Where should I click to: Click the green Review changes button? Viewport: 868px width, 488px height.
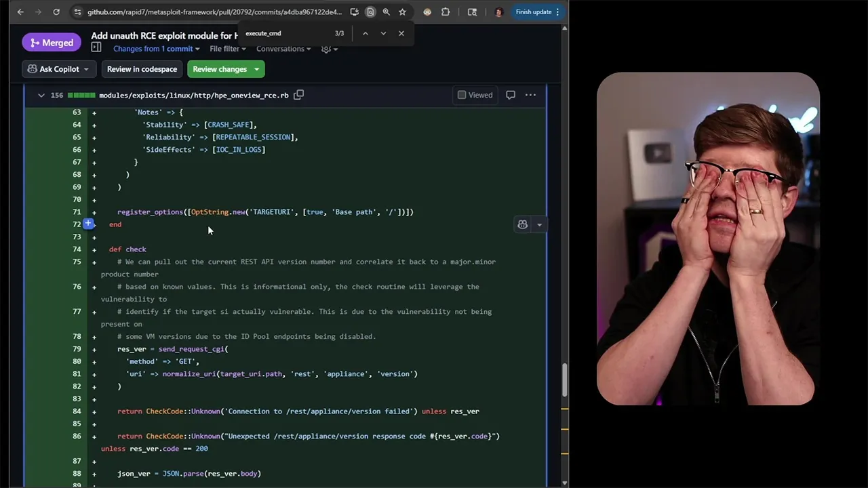[220, 69]
